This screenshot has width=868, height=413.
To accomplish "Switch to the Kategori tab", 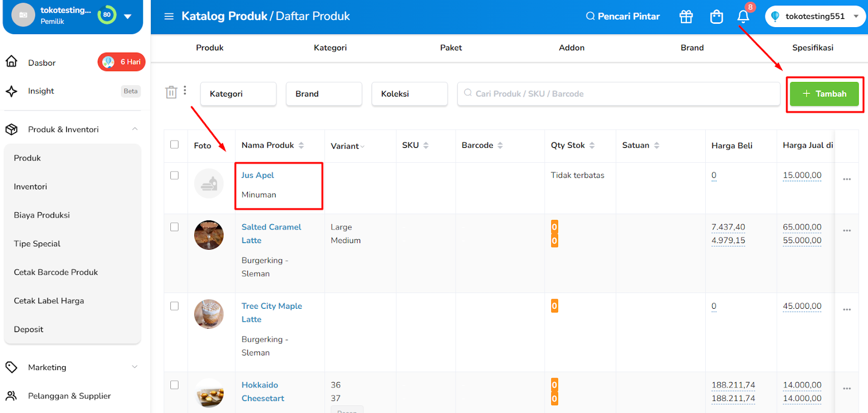I will (330, 48).
